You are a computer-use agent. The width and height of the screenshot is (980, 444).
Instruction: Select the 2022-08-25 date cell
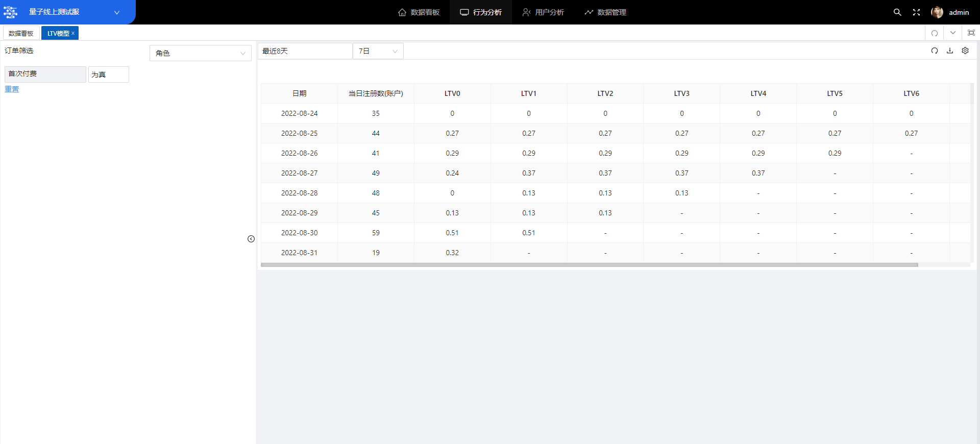300,133
